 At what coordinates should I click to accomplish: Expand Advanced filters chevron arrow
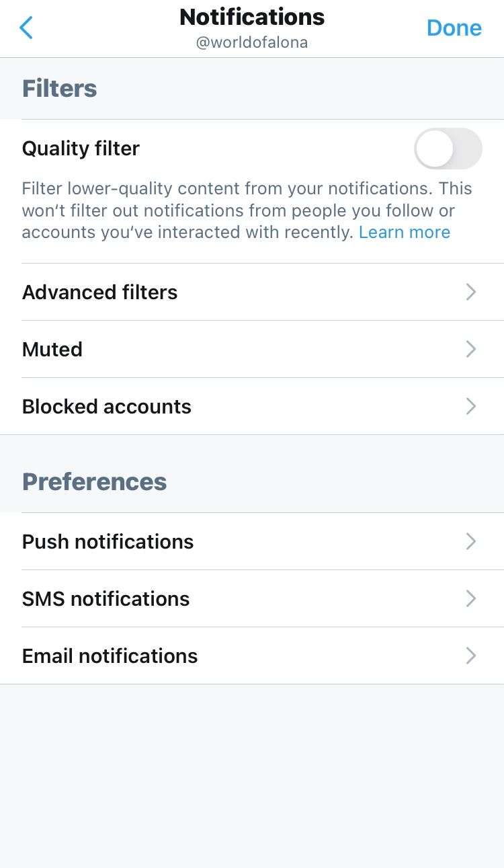[471, 292]
